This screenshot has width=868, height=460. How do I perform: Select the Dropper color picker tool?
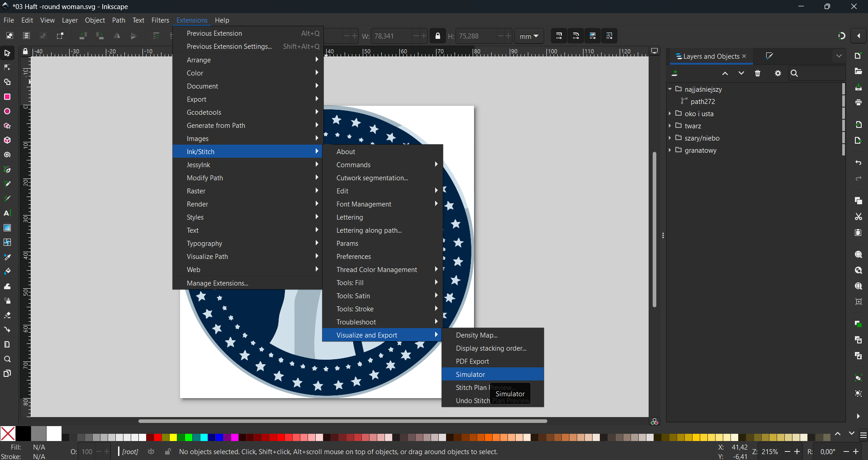[x=7, y=257]
